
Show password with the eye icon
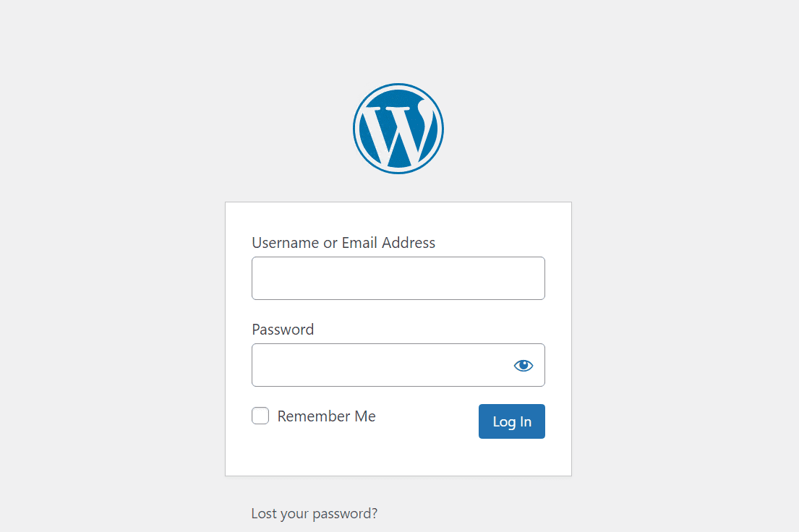[523, 366]
